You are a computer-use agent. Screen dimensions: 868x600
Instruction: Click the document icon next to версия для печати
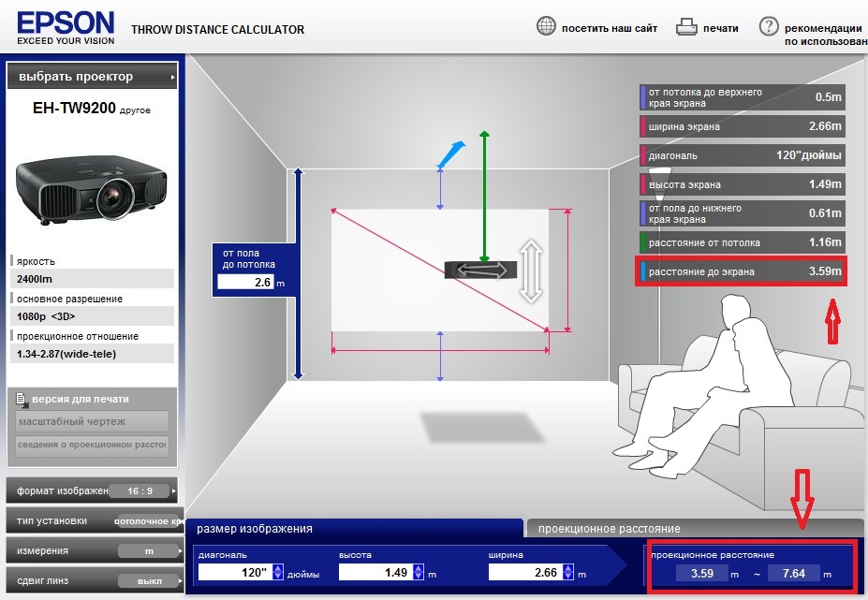click(x=22, y=401)
